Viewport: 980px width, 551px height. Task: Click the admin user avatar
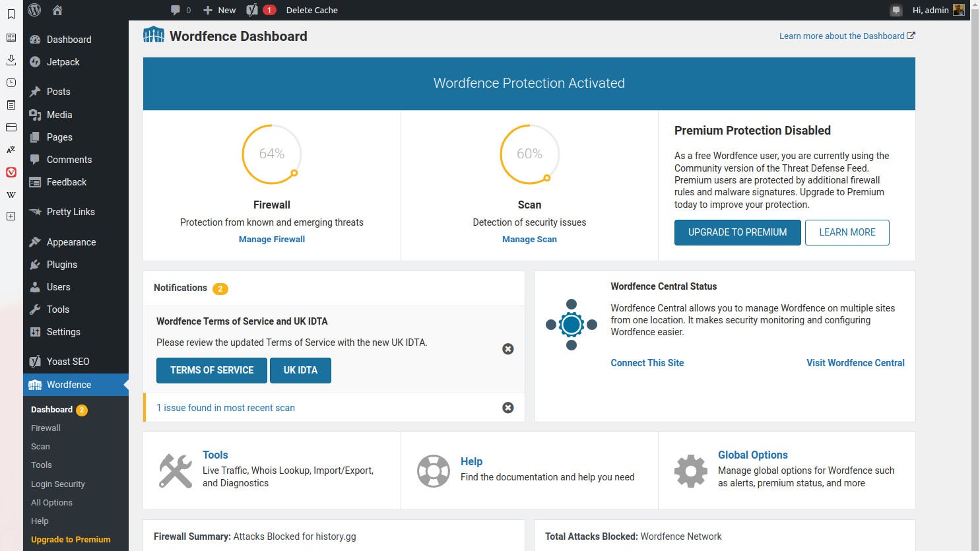pyautogui.click(x=959, y=10)
